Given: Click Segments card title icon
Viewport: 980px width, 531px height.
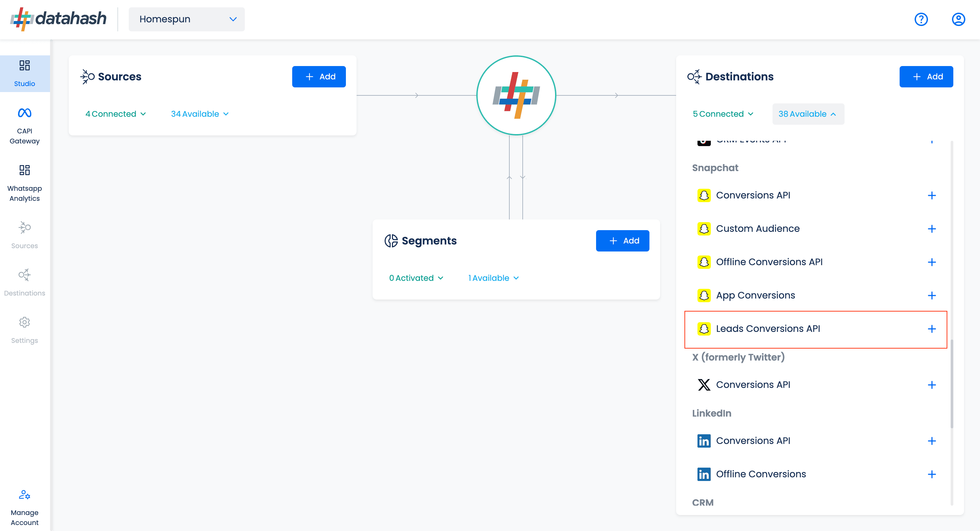Looking at the screenshot, I should point(391,240).
